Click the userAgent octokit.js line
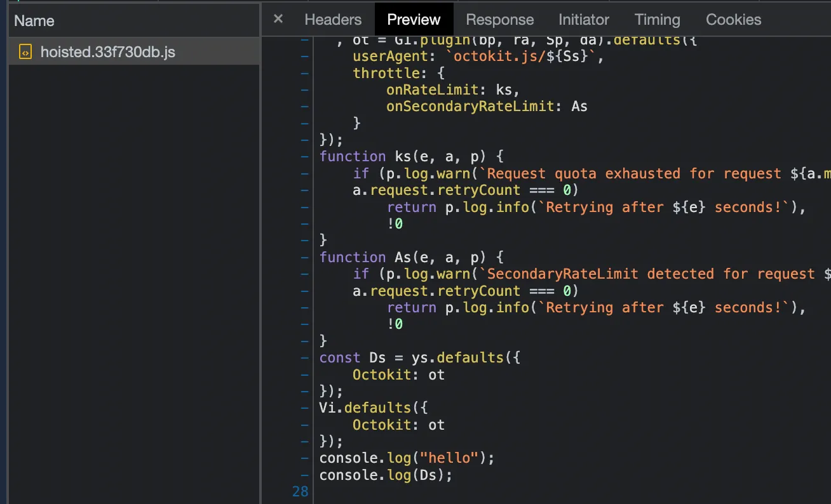The height and width of the screenshot is (504, 831). 478,56
